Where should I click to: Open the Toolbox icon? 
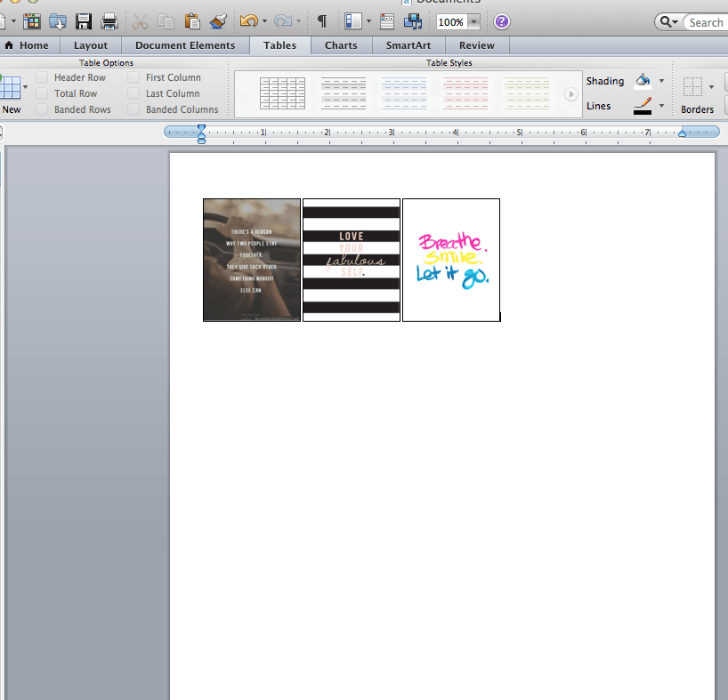click(x=387, y=21)
